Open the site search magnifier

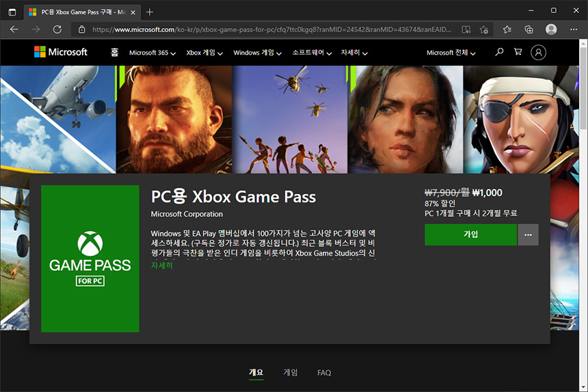tap(499, 52)
